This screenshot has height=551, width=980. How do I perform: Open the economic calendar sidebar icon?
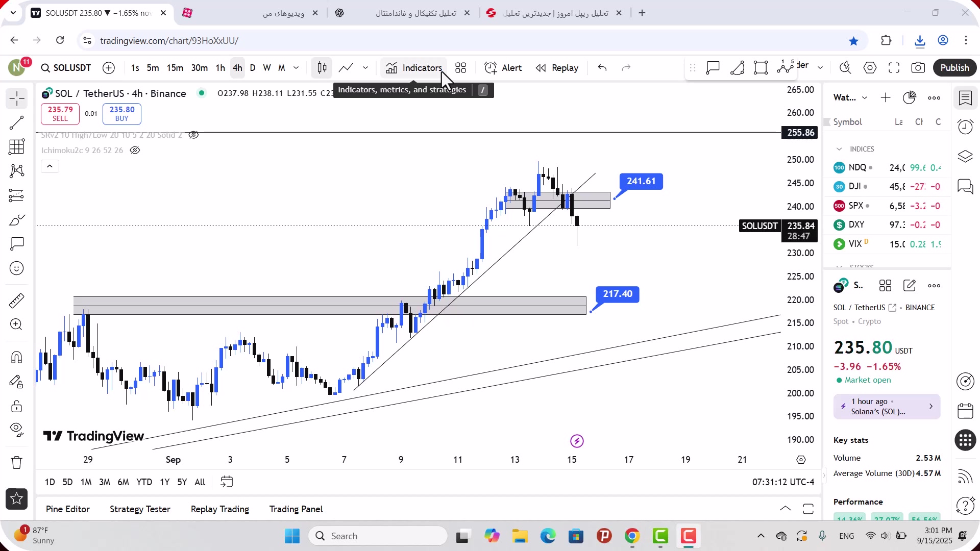(965, 411)
